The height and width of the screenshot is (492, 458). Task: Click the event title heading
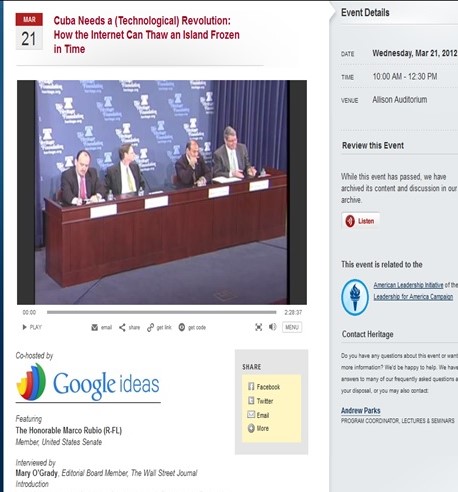147,35
